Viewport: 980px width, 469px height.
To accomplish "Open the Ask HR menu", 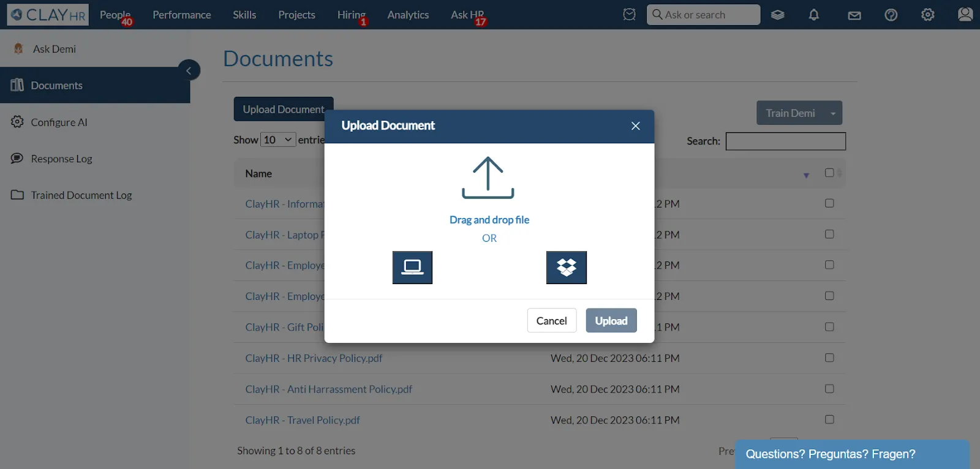I will click(467, 15).
